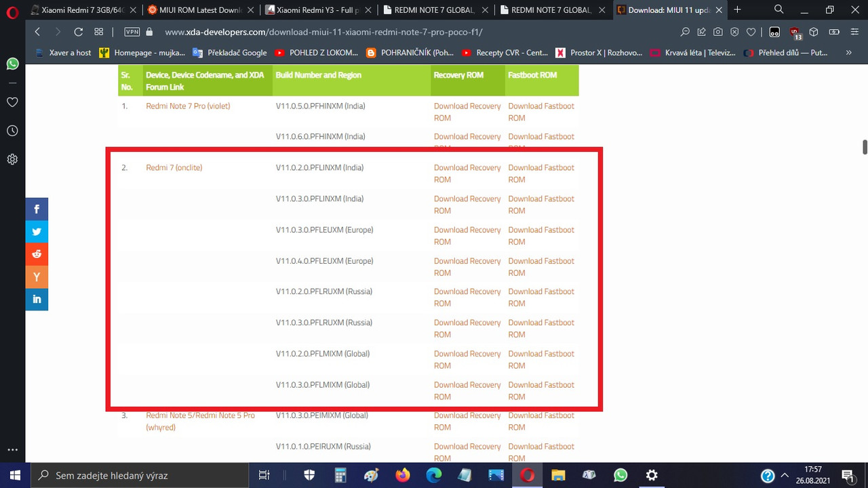The height and width of the screenshot is (488, 868).
Task: Open Přehled dílů bookmark
Action: (x=786, y=52)
